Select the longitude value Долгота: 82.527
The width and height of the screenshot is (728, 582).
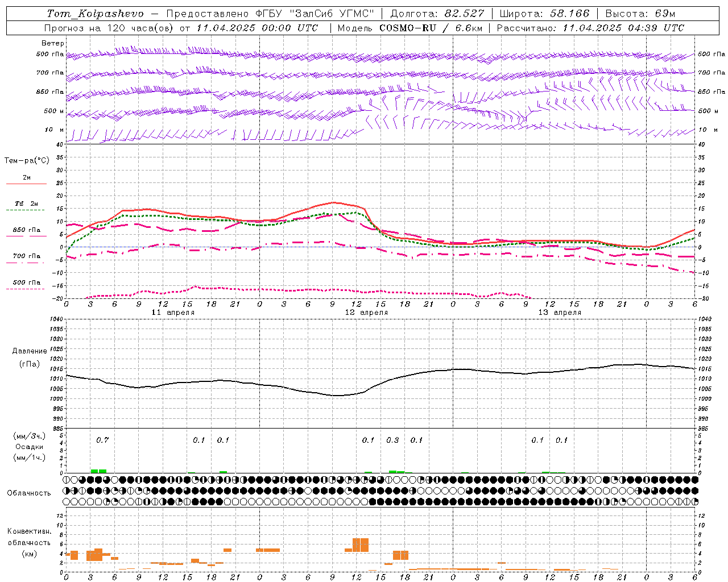(437, 14)
